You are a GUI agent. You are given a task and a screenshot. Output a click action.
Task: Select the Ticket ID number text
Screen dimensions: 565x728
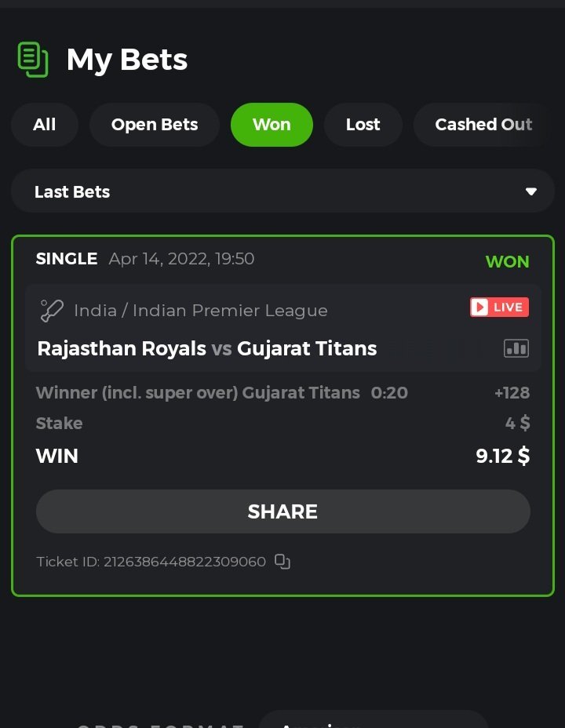(184, 562)
